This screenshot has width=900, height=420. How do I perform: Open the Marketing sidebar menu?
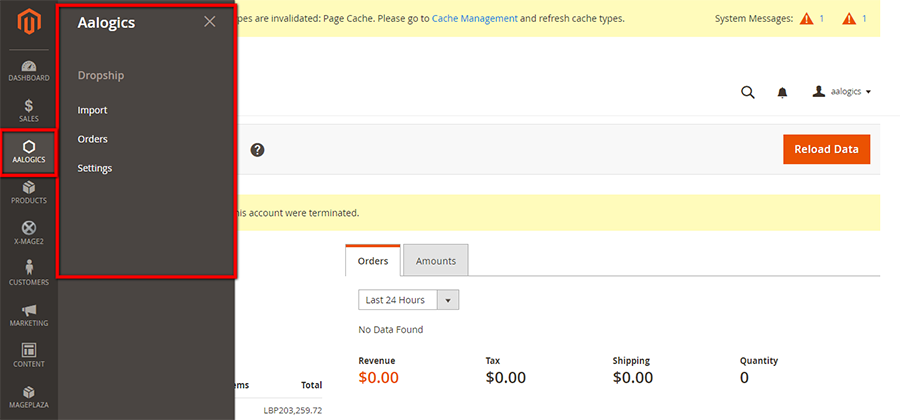tap(29, 315)
